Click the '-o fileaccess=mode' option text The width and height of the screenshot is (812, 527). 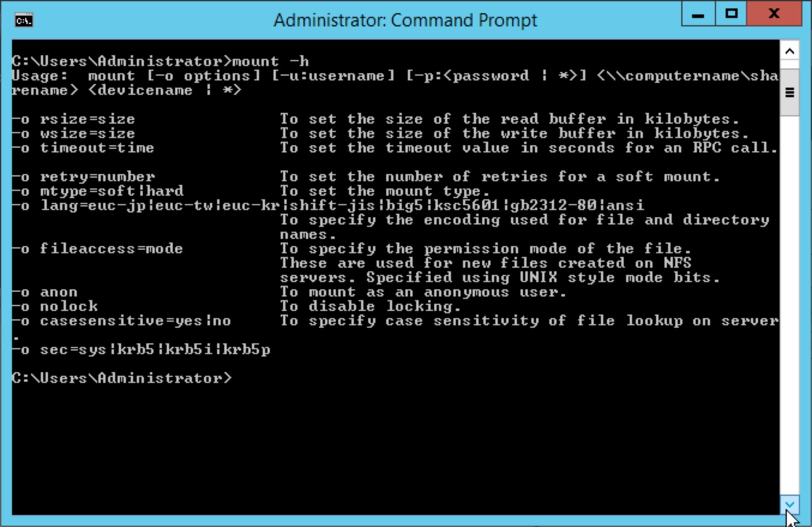tap(97, 248)
